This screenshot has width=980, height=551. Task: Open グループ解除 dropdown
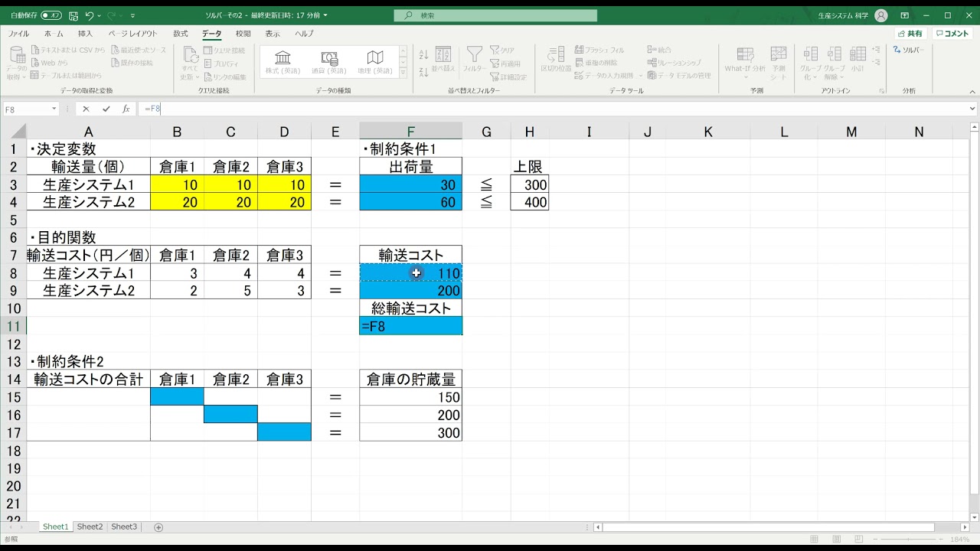coord(835,62)
